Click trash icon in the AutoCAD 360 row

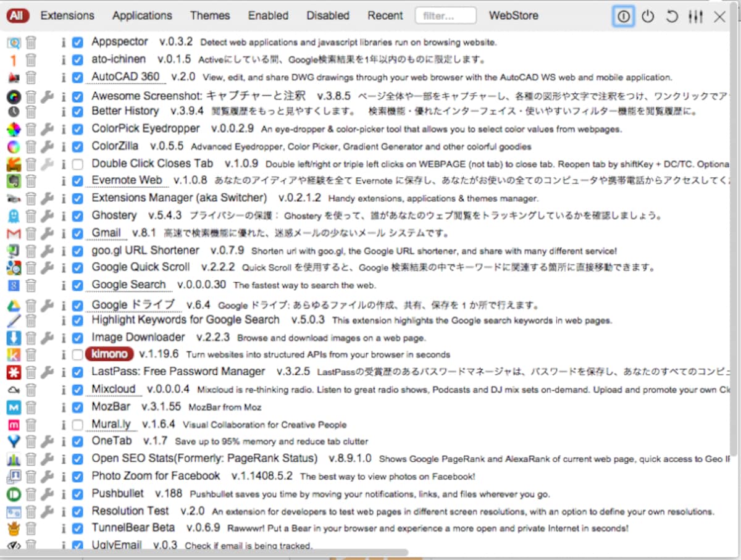click(31, 78)
